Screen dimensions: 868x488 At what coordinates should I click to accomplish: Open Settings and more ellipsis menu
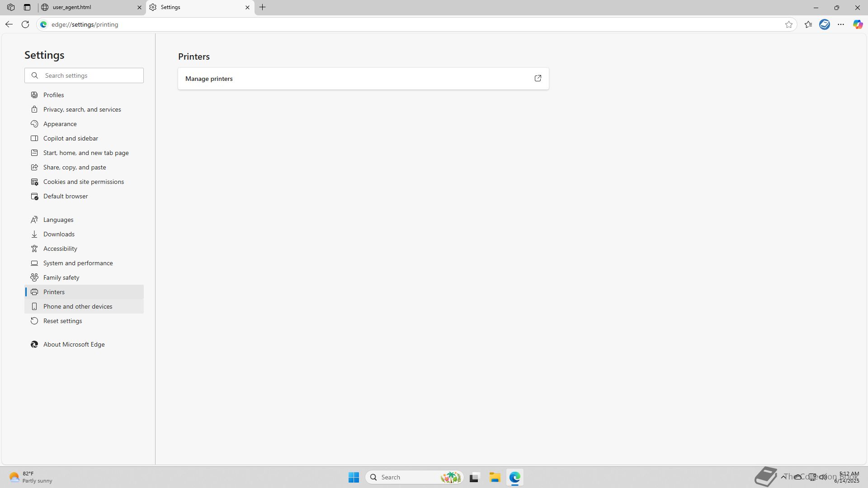click(x=841, y=24)
